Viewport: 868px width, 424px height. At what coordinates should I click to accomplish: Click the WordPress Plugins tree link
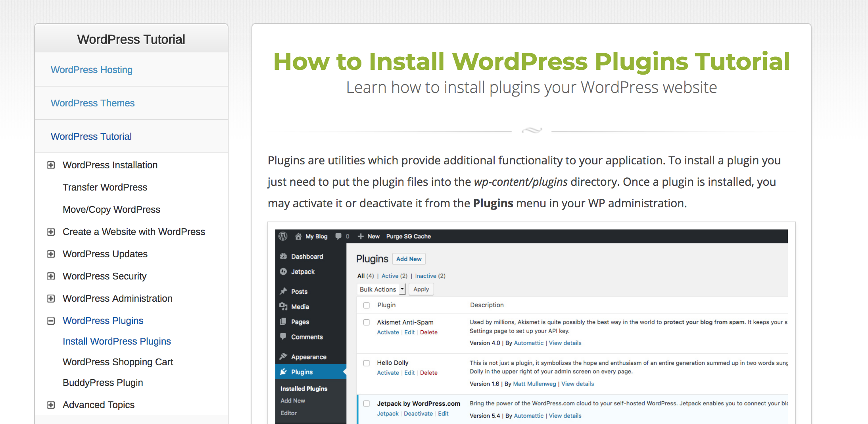click(x=103, y=321)
